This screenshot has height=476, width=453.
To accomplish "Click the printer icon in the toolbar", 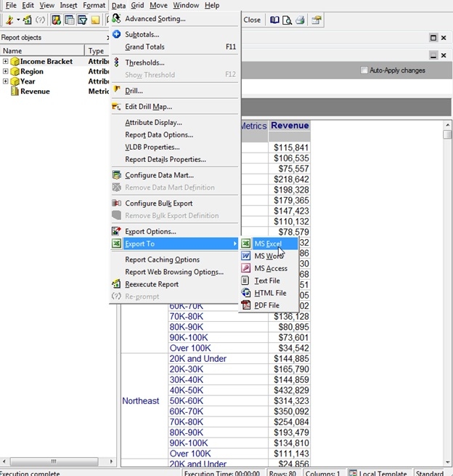I will tap(301, 20).
